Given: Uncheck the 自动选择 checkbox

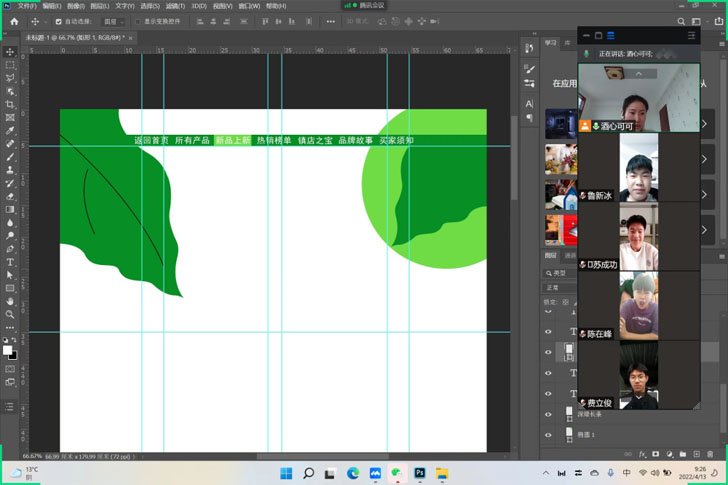Looking at the screenshot, I should (x=58, y=21).
